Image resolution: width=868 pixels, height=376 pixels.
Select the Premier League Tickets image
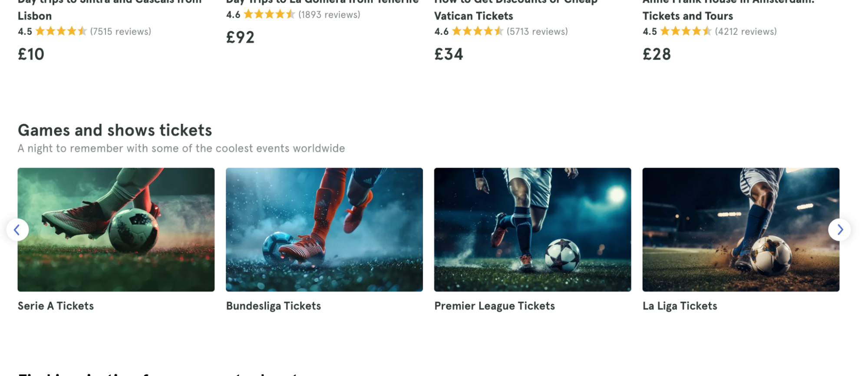532,229
